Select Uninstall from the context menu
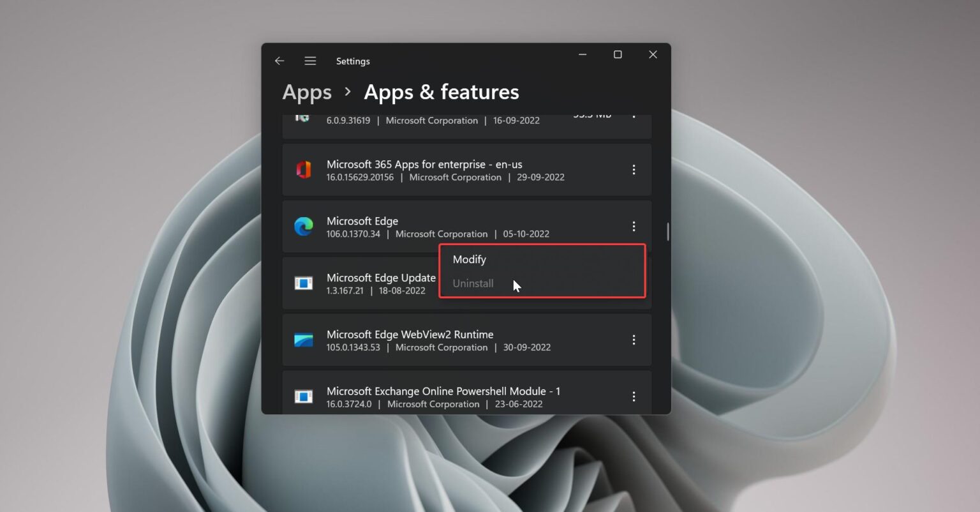Viewport: 980px width, 512px height. tap(473, 283)
